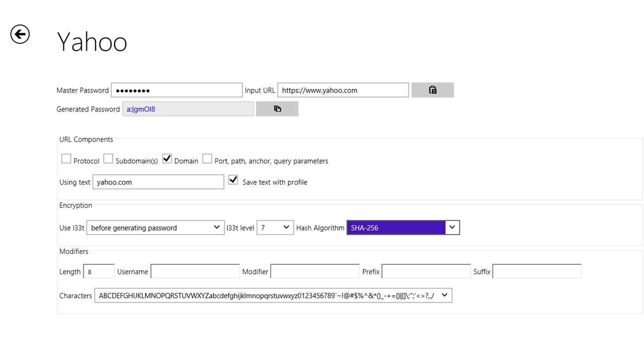
Task: Check the port, path, anchor, query parameters option
Action: [207, 158]
